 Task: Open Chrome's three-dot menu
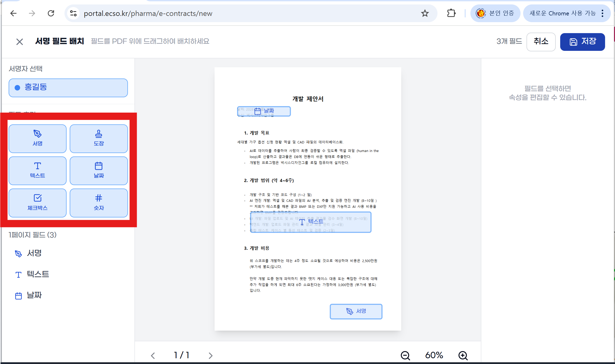point(602,13)
